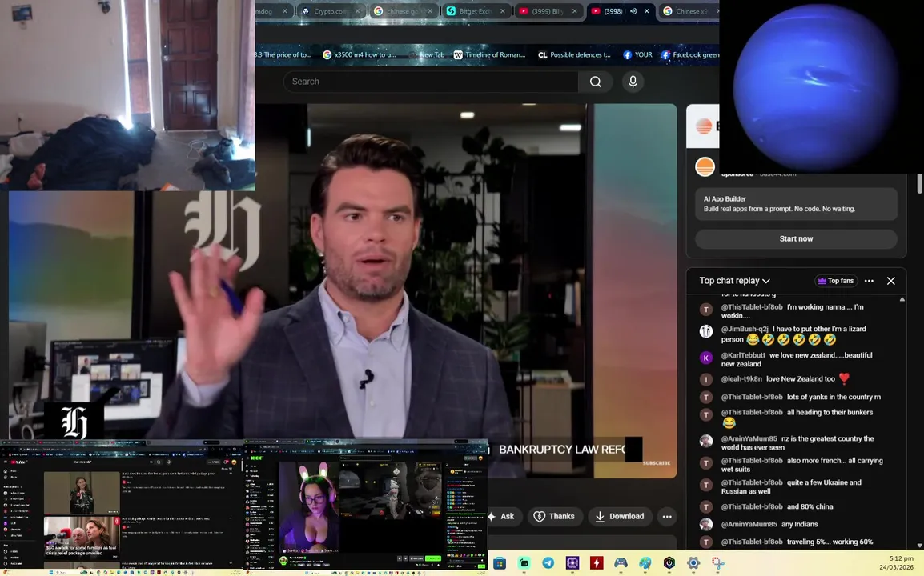Click @AminYaMum85's avatar beside 'any Indians'
The width and height of the screenshot is (924, 576).
[x=706, y=524]
